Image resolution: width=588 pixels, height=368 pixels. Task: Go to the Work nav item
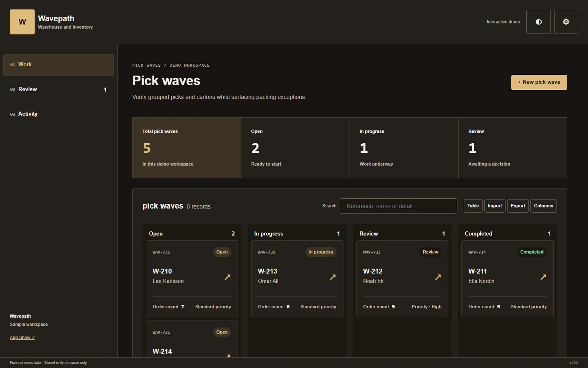coord(58,65)
